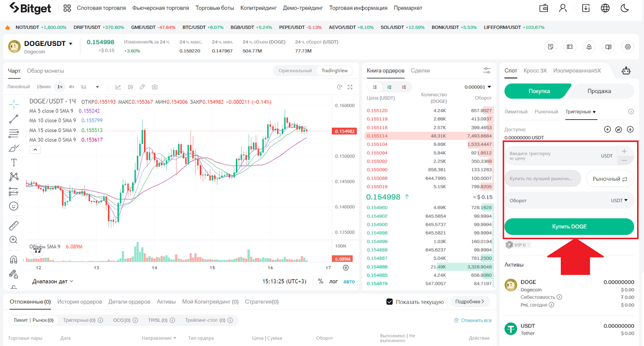Increase trigger price with plus stepper
Viewport: 644px width, 346px height.
click(x=624, y=151)
